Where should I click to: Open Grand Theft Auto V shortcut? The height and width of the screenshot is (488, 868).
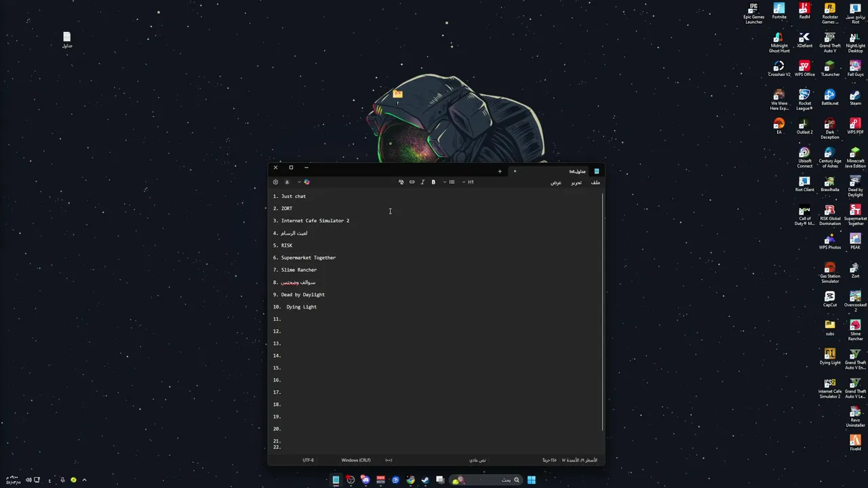click(830, 43)
